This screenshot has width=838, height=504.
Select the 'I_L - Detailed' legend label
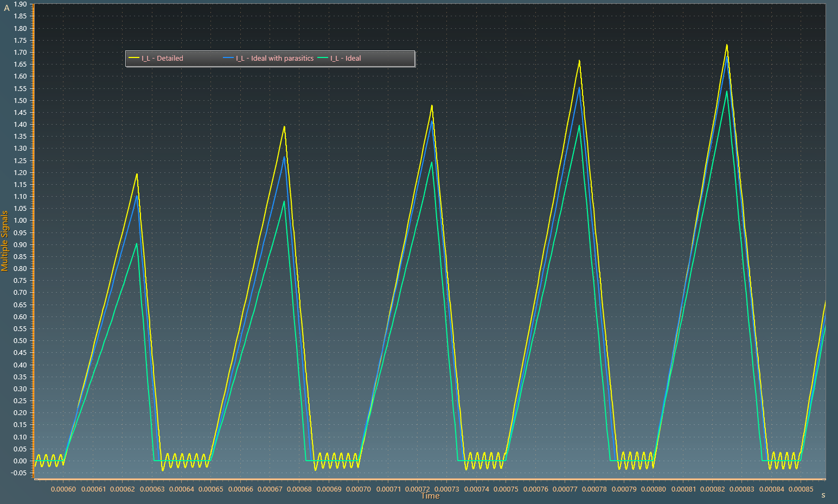(x=162, y=59)
